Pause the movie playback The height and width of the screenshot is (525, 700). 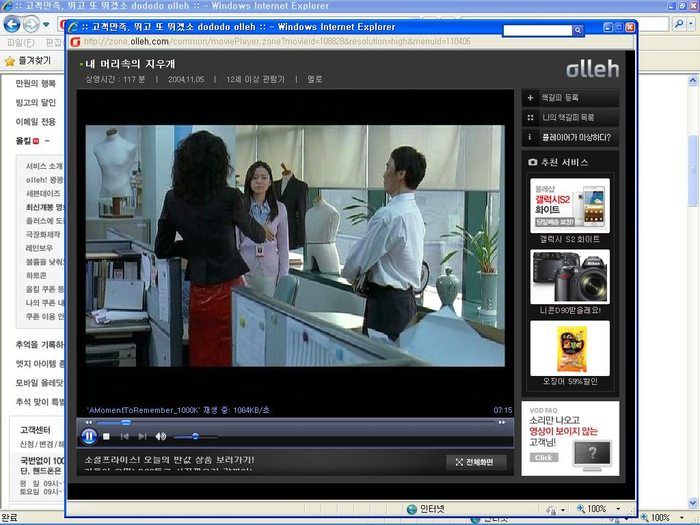pyautogui.click(x=89, y=436)
